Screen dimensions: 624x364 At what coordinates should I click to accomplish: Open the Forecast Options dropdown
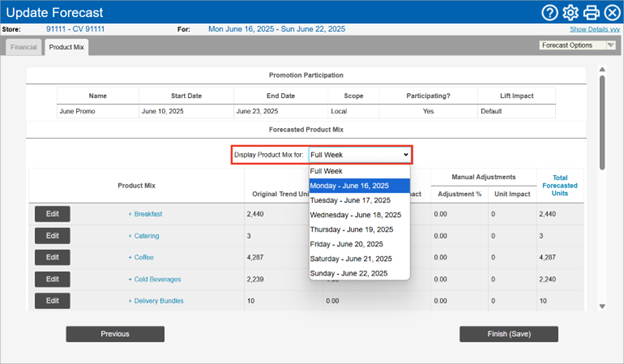pyautogui.click(x=577, y=45)
